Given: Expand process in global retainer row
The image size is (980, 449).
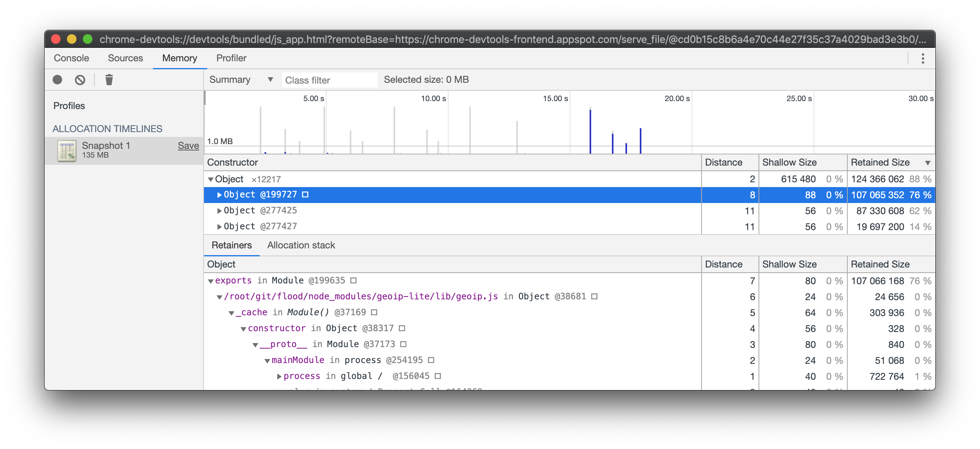Looking at the screenshot, I should pos(279,376).
